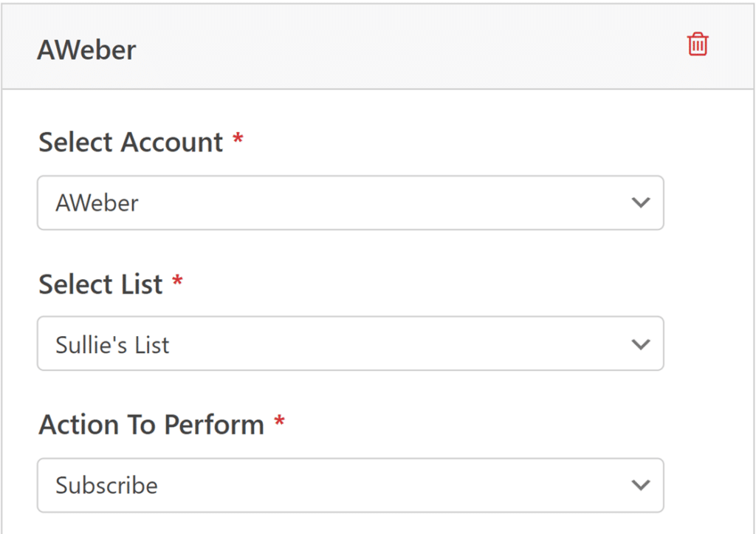Click the empty area of the gray AWeber header bar
The width and height of the screenshot is (756, 534).
406,48
